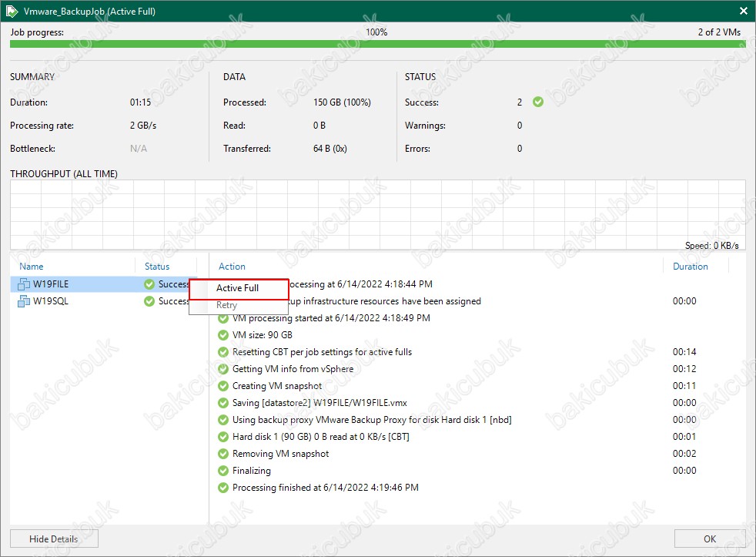Viewport: 756px width, 557px height.
Task: Click the 'Removing VM snapshot' log entry
Action: 280,454
